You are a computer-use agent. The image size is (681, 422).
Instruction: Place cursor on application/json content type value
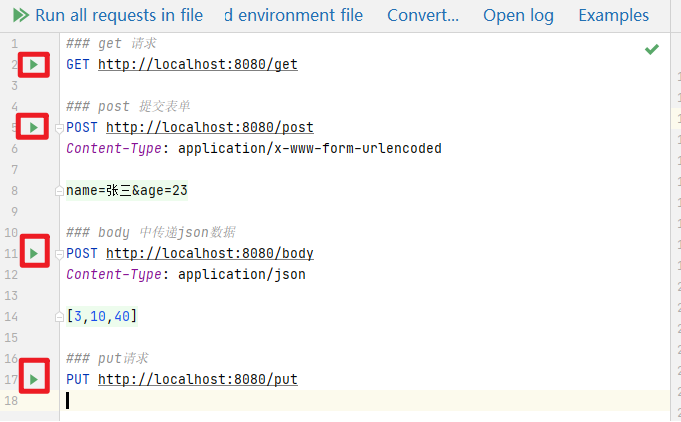pyautogui.click(x=241, y=274)
